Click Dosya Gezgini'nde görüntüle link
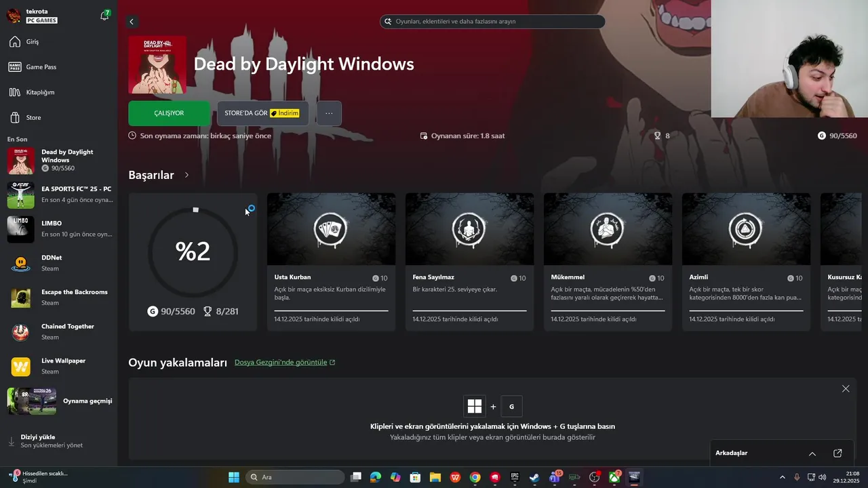Viewport: 868px width, 488px height. click(x=285, y=363)
